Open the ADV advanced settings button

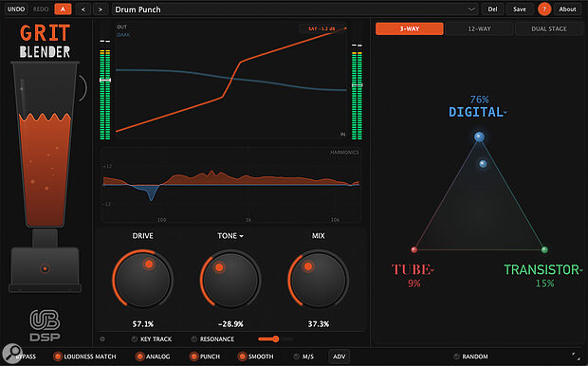click(339, 357)
